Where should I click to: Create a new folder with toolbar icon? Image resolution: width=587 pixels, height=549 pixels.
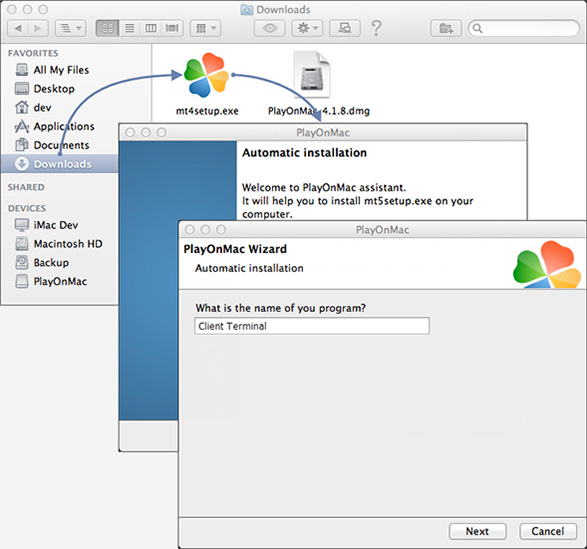(446, 28)
